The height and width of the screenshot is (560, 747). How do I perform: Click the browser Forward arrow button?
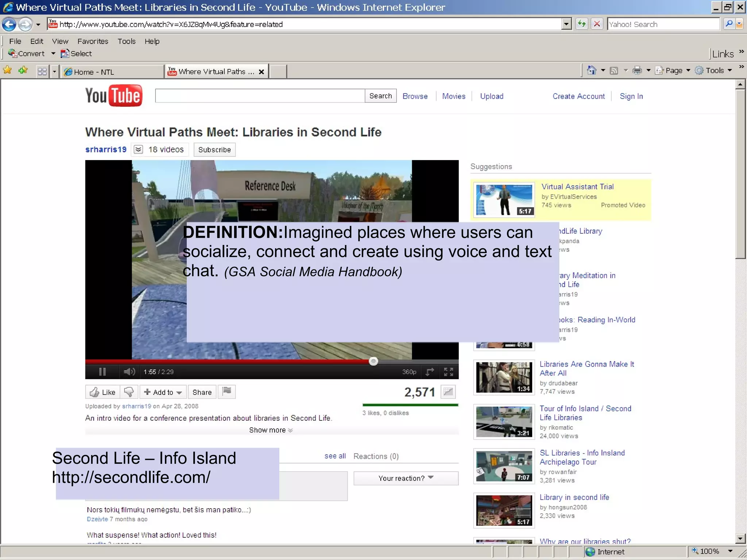point(25,24)
